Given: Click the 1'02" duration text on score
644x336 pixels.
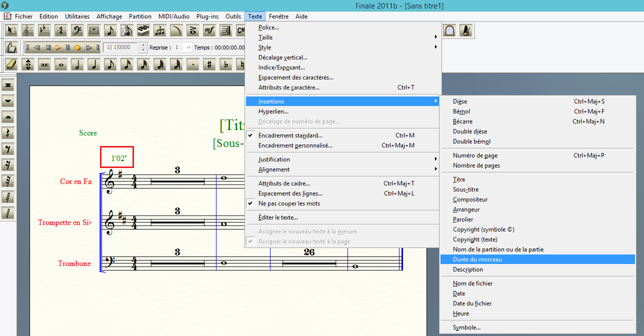Looking at the screenshot, I should pyautogui.click(x=119, y=158).
